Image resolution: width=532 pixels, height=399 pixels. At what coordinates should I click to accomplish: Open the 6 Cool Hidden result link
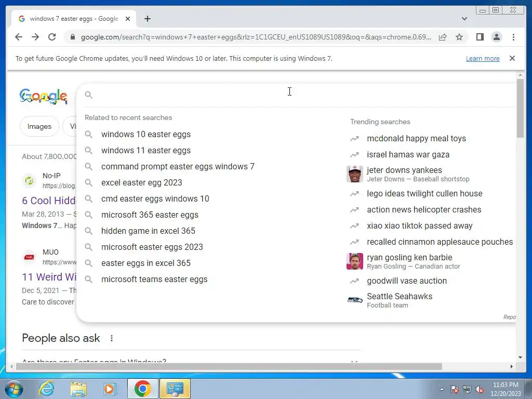click(x=49, y=201)
